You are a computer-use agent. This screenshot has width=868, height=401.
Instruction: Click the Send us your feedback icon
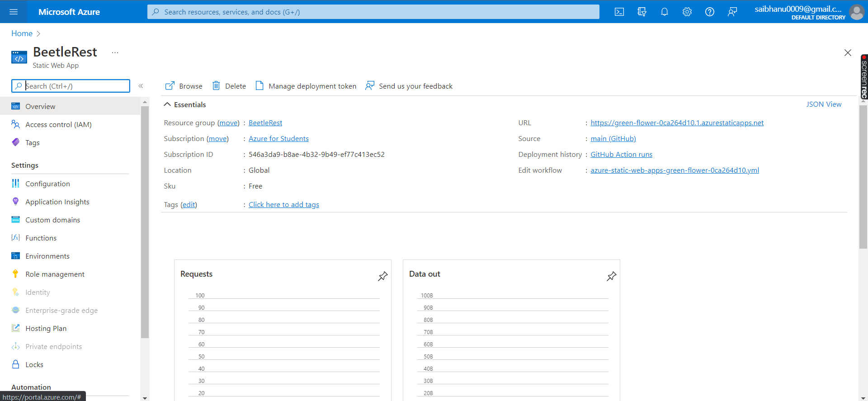(x=370, y=85)
